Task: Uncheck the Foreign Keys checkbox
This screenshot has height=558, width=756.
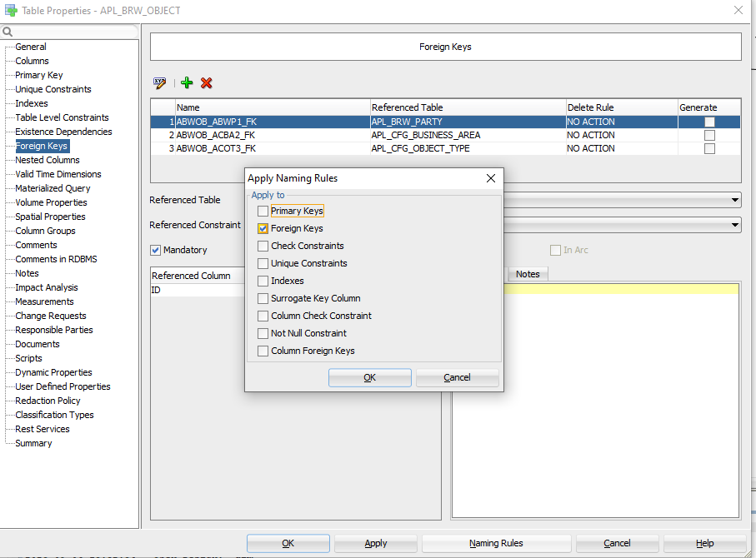Action: [x=263, y=228]
